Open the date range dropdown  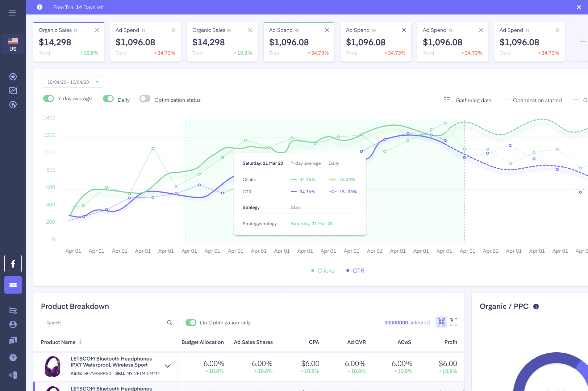point(73,82)
